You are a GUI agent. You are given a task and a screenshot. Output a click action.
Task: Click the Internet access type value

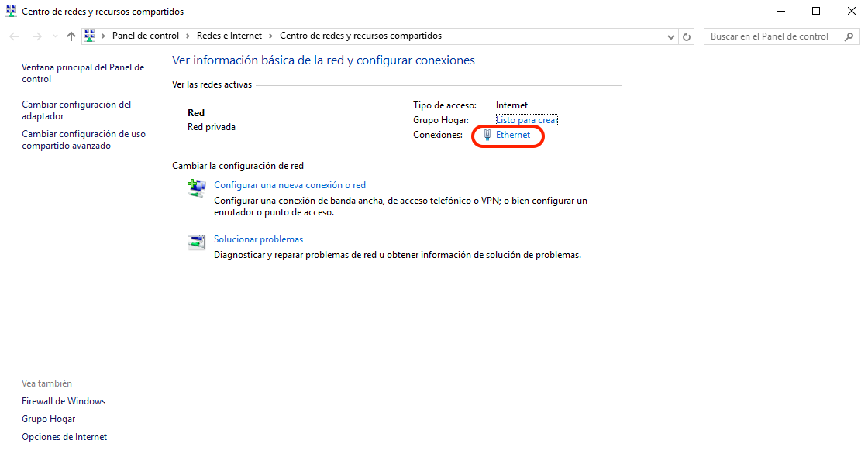point(511,105)
